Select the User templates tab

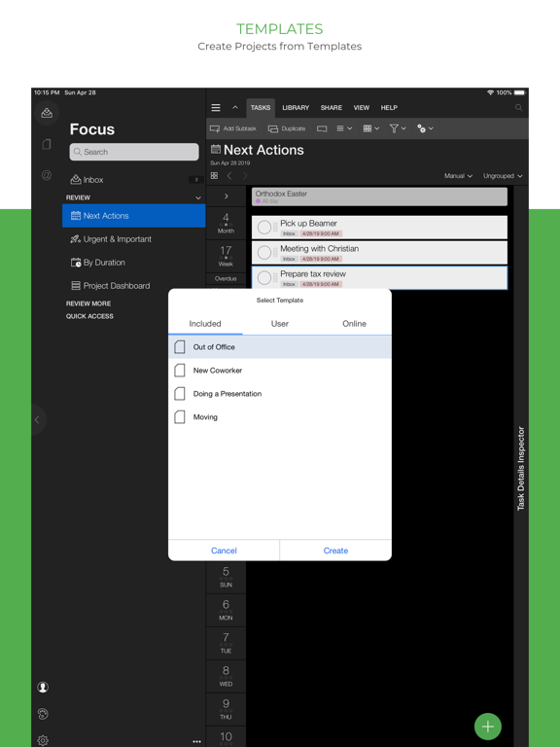coord(280,324)
